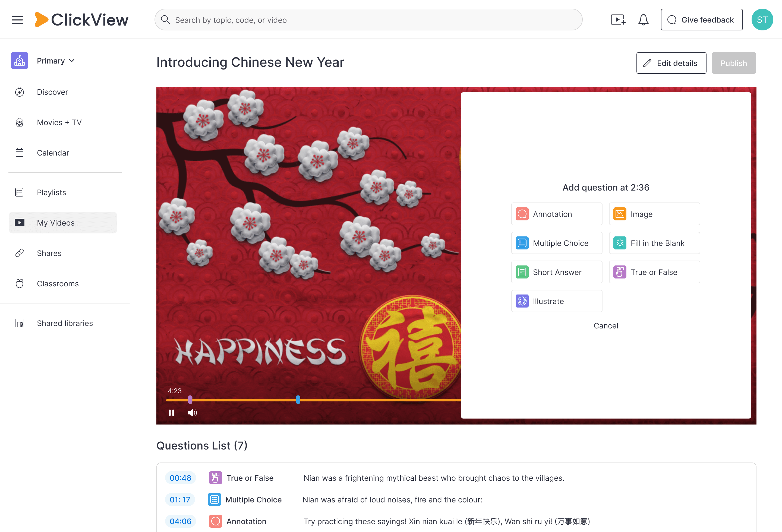Viewport: 782px width, 532px height.
Task: Add a Multiple Choice question
Action: (x=557, y=243)
